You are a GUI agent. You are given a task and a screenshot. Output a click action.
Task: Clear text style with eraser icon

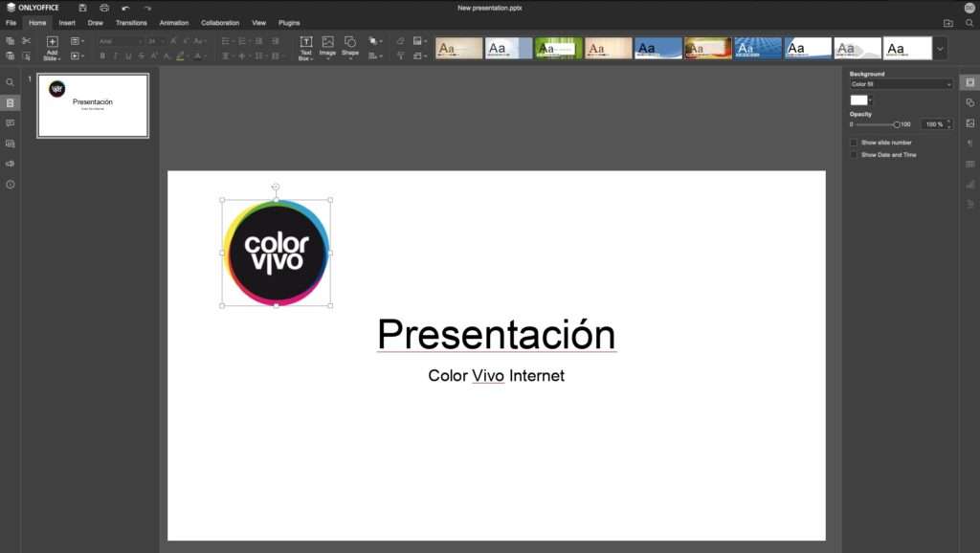[400, 41]
